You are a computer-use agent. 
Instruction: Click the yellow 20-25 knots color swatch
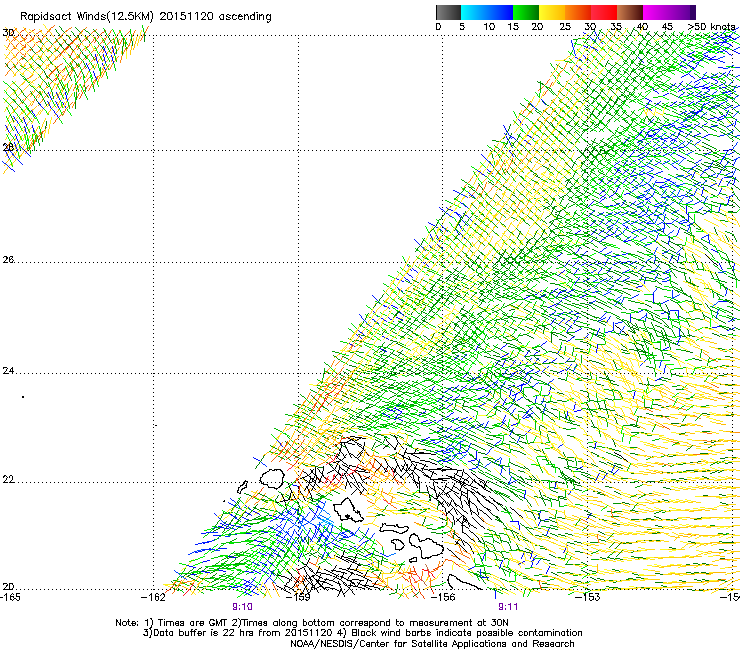click(x=552, y=12)
